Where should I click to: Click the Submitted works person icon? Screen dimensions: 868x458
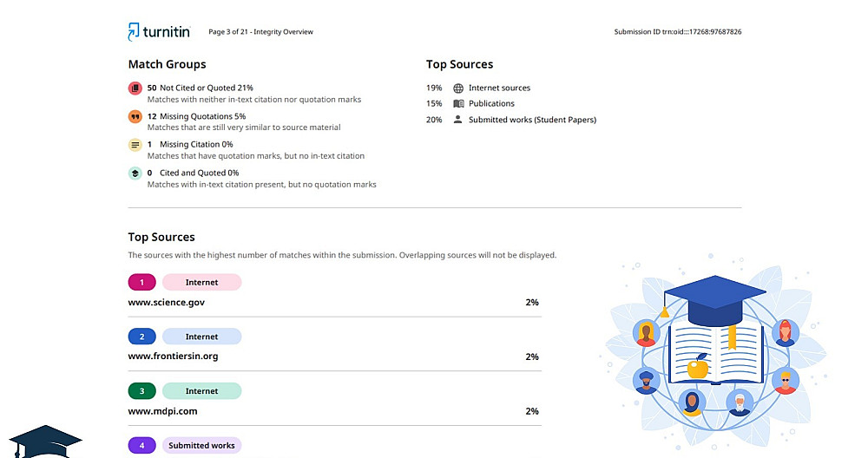458,120
